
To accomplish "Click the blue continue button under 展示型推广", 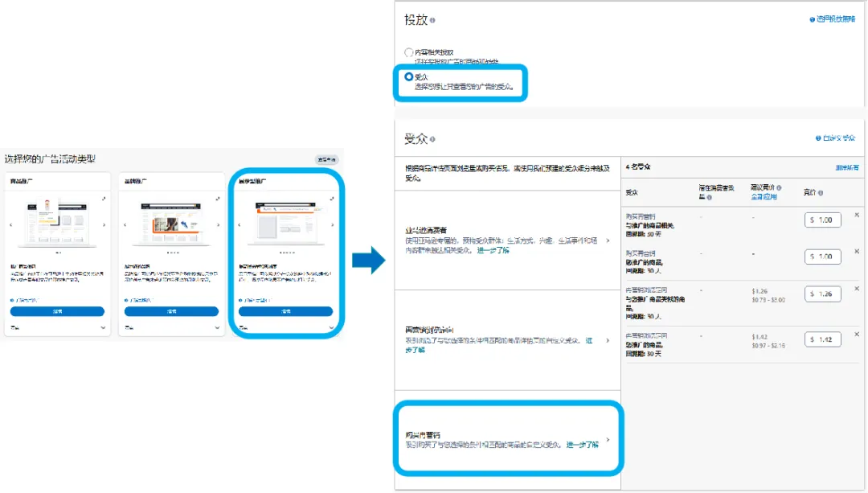I will tap(285, 311).
